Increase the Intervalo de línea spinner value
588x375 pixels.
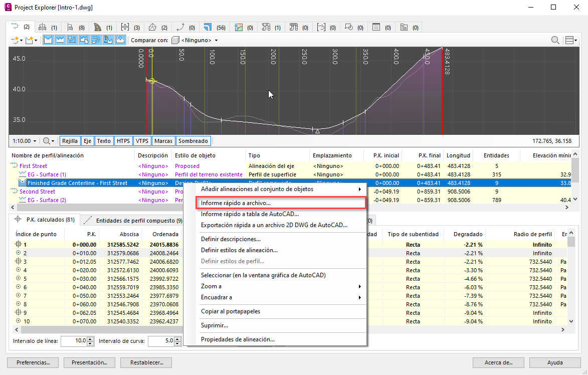90,339
